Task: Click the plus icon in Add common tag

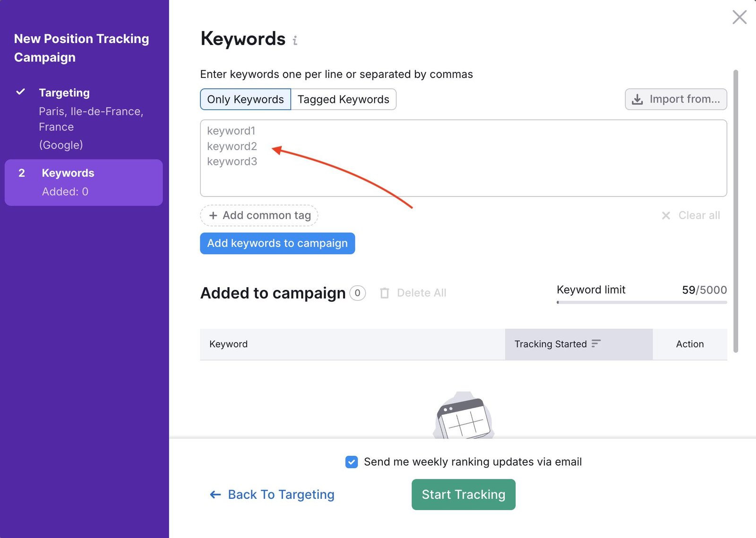Action: [x=213, y=215]
